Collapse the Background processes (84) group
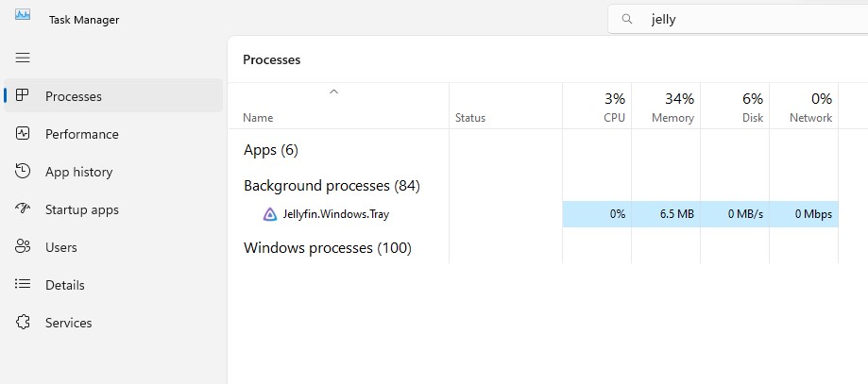The image size is (868, 384). click(x=332, y=186)
